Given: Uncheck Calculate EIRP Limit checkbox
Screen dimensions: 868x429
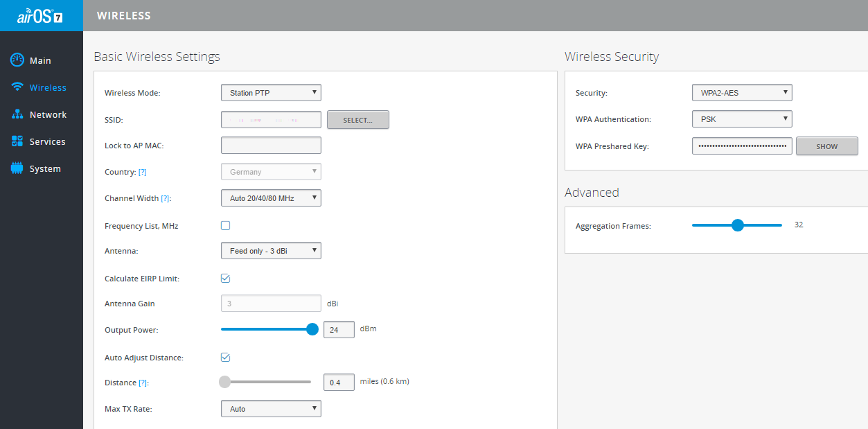Looking at the screenshot, I should click(225, 278).
